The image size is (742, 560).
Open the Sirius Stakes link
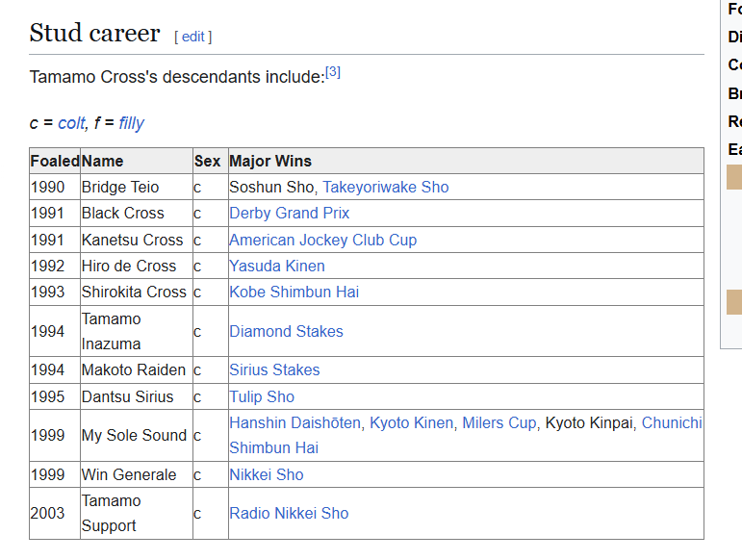274,369
